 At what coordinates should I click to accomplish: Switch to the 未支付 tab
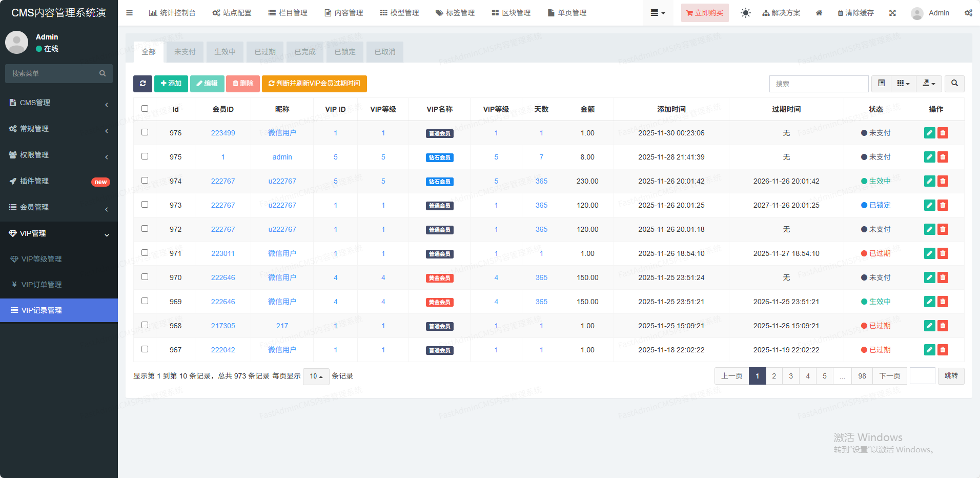coord(185,52)
